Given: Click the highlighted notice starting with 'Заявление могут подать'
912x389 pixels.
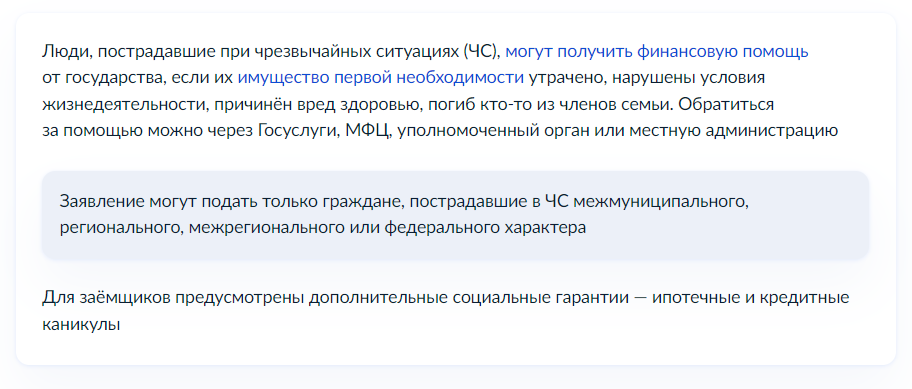Looking at the screenshot, I should [455, 215].
